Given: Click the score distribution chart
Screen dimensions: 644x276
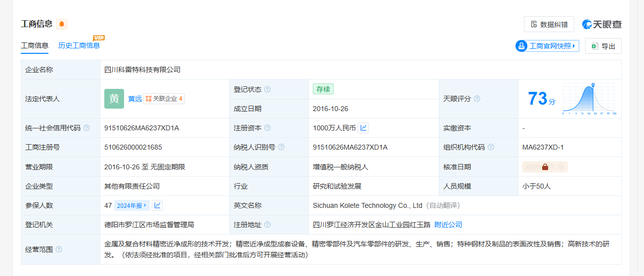Looking at the screenshot, I should [x=589, y=99].
